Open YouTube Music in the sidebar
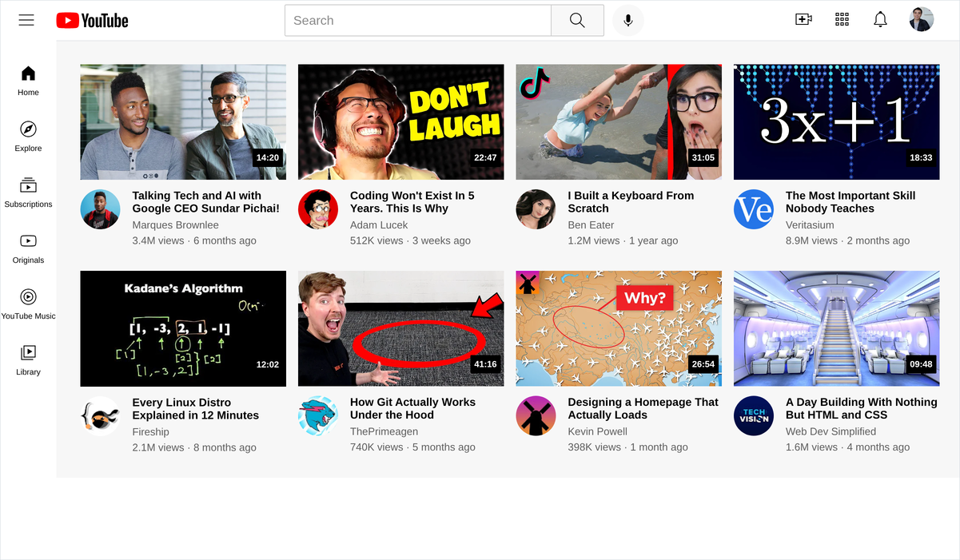Image resolution: width=960 pixels, height=560 pixels. [28, 304]
